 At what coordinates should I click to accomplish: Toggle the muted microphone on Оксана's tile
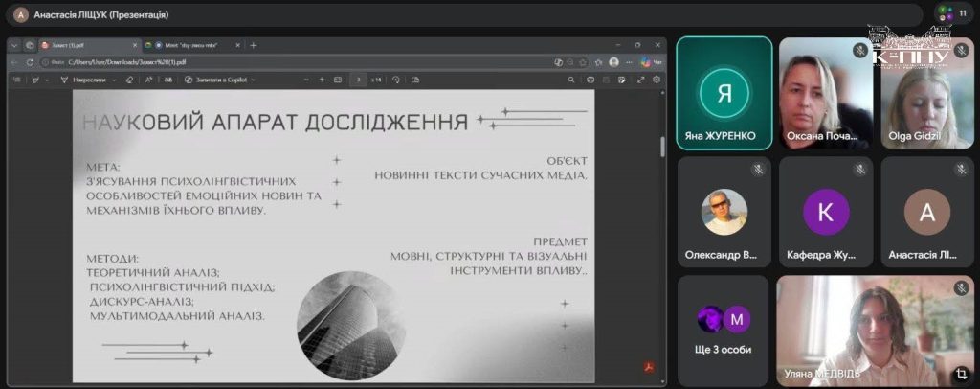(x=860, y=50)
